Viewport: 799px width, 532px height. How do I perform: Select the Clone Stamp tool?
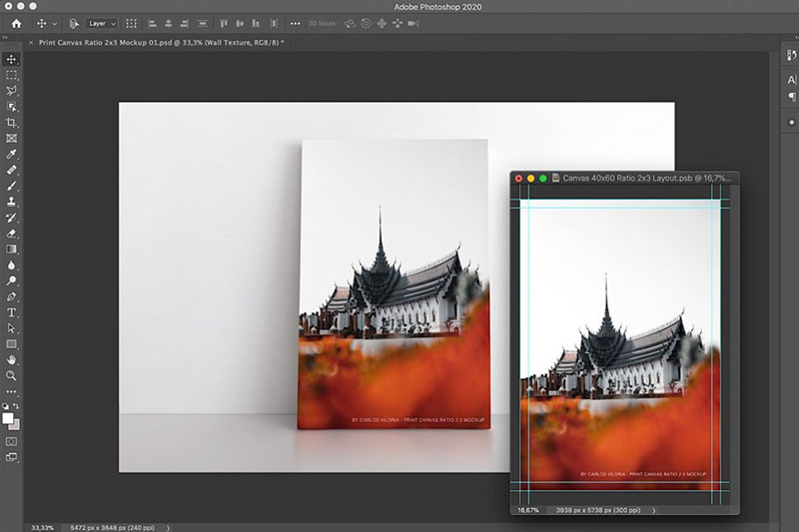click(x=11, y=202)
